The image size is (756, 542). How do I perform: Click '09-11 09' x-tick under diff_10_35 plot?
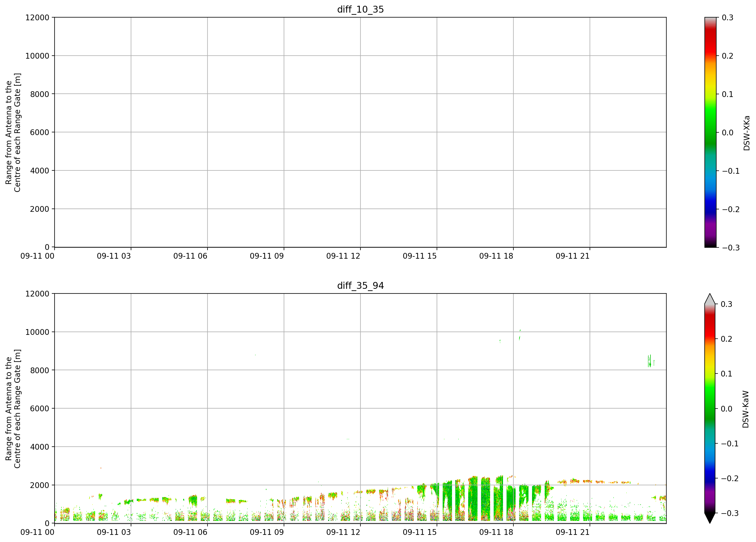tap(267, 256)
